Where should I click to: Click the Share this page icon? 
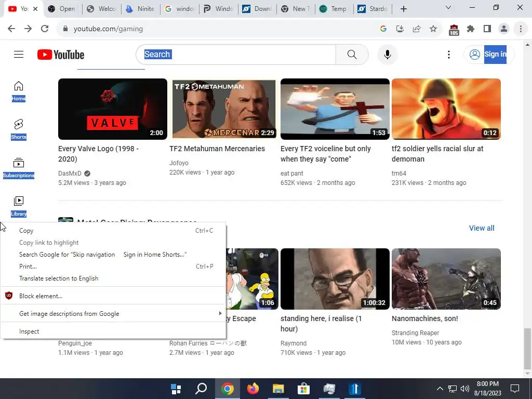click(417, 29)
